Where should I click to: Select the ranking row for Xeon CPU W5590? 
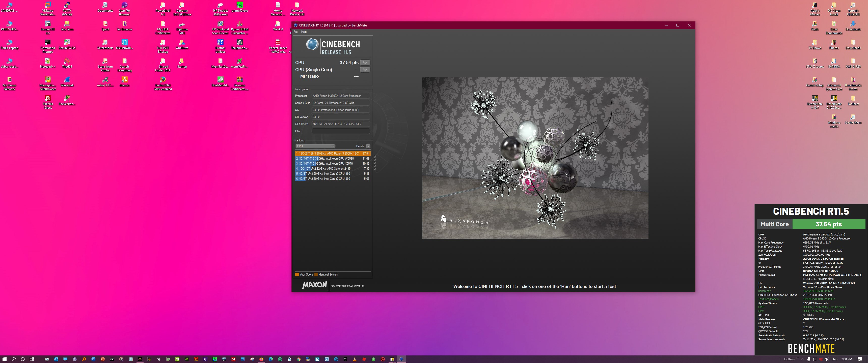pos(333,159)
